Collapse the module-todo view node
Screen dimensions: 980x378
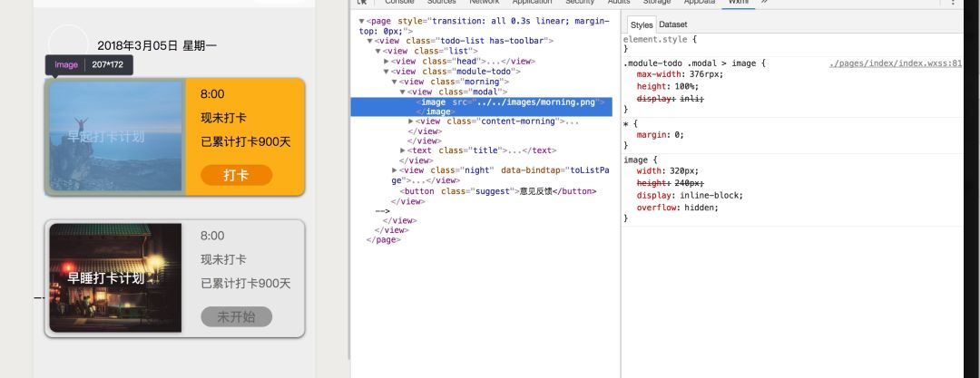pos(387,72)
